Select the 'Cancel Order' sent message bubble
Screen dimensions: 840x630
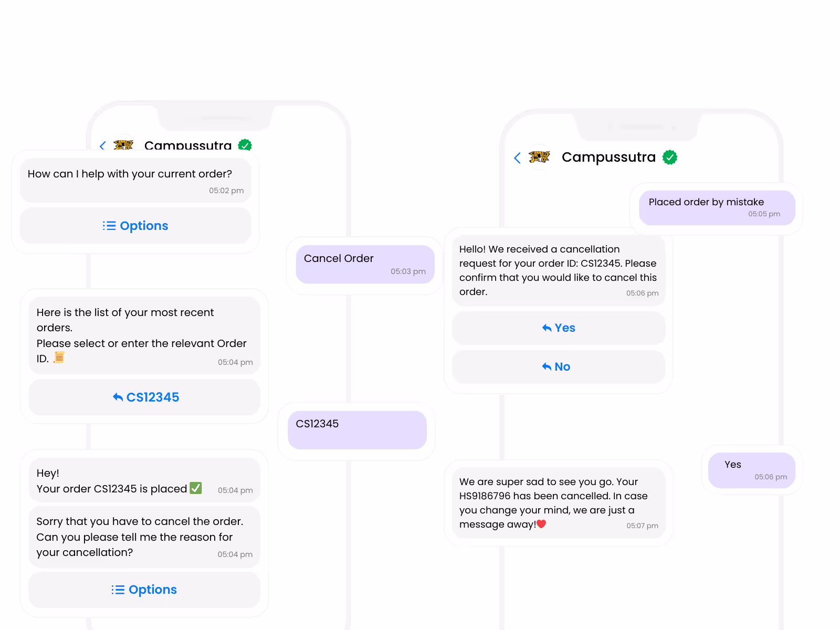pyautogui.click(x=365, y=264)
